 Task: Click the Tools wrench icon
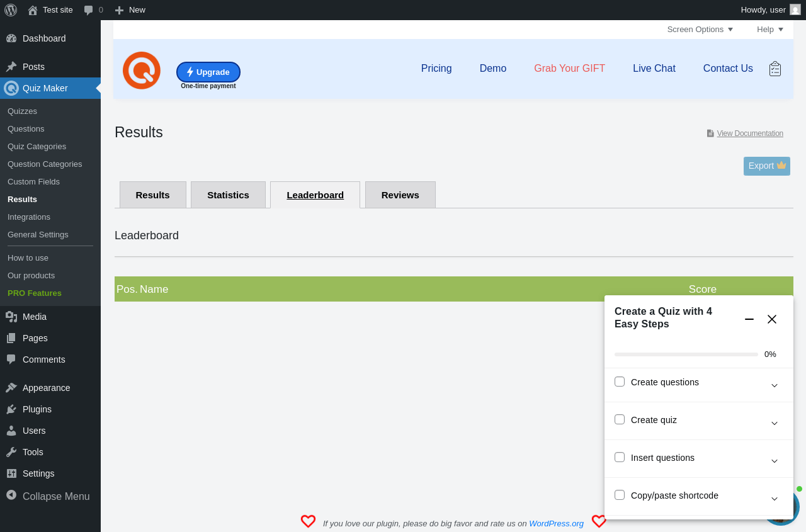pos(11,452)
